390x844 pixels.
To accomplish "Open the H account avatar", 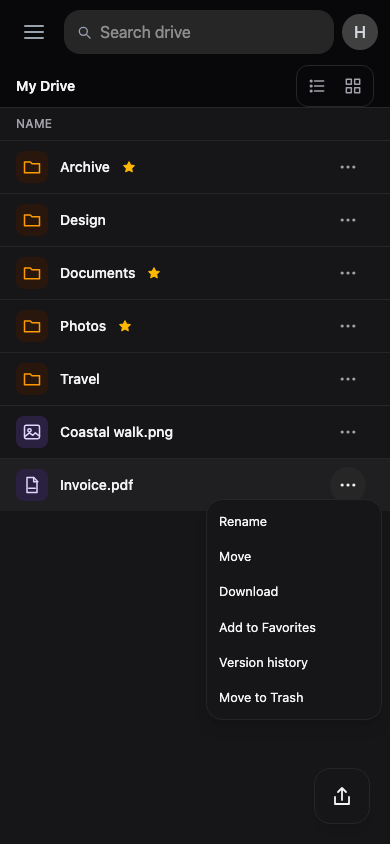I will click(360, 32).
